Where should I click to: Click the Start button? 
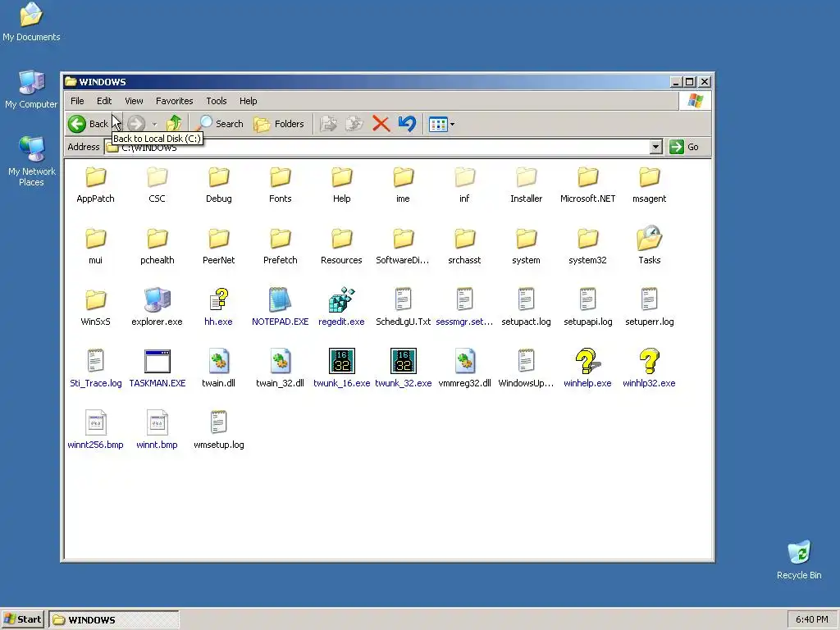(22, 619)
